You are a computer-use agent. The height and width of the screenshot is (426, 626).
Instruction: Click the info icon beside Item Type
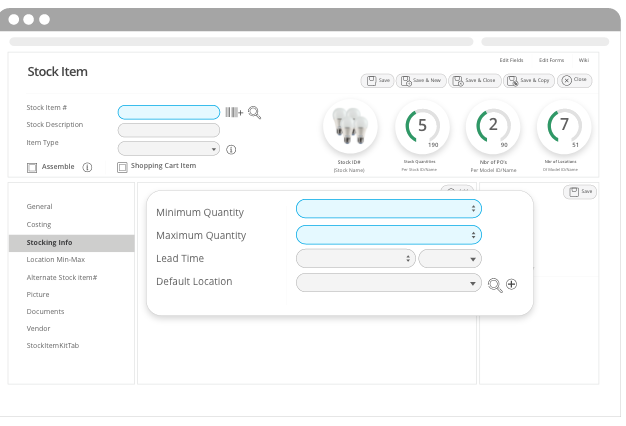click(x=231, y=149)
